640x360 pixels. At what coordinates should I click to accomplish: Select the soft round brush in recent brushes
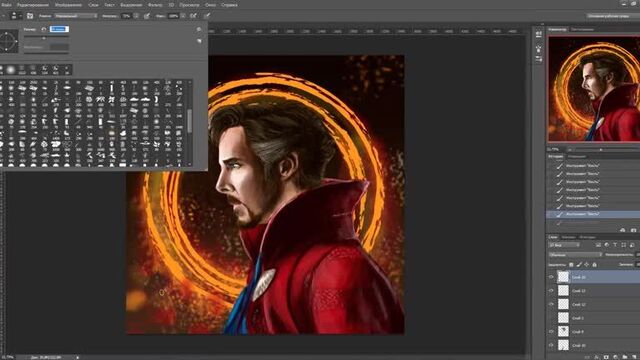tap(11, 69)
